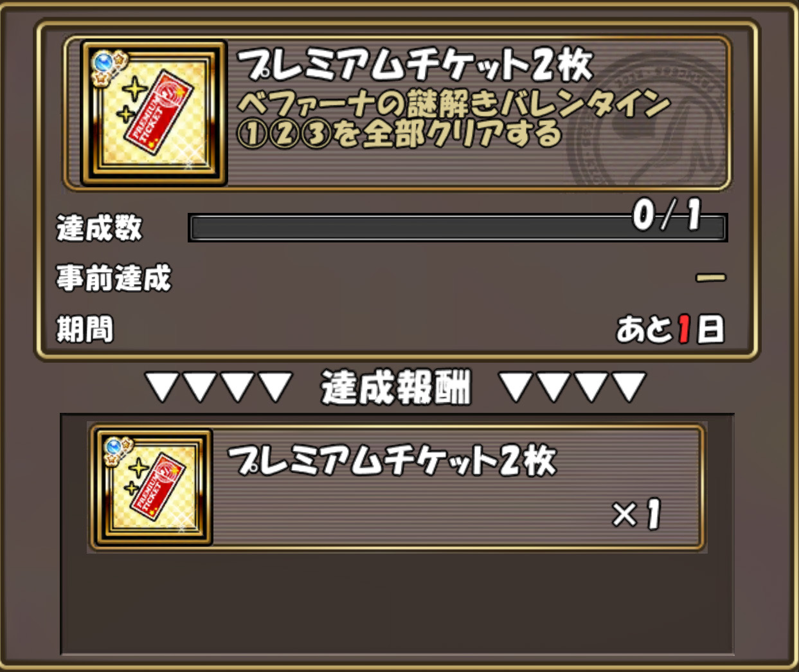Click the dash value beside 事前達成
The image size is (799, 672).
point(711,278)
